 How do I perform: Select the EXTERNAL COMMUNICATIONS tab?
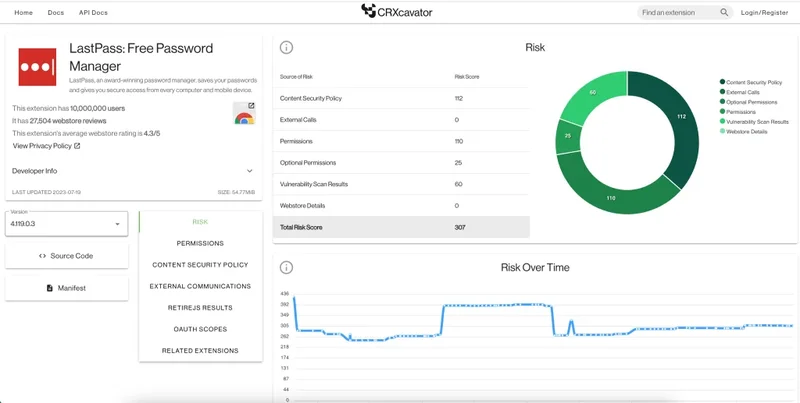(x=201, y=286)
